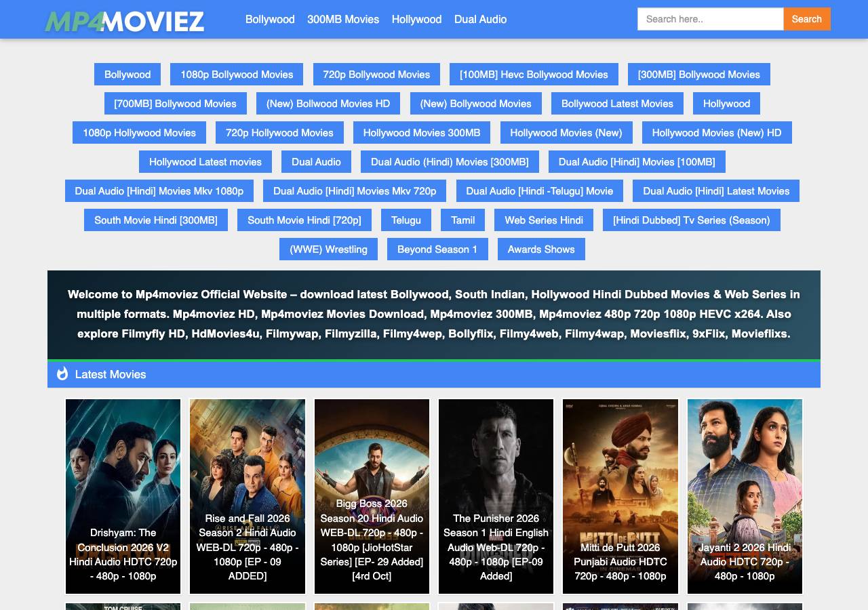Screen dimensions: 868x610
Task: Open the Bigg Boss 2026 poster
Action: click(372, 496)
